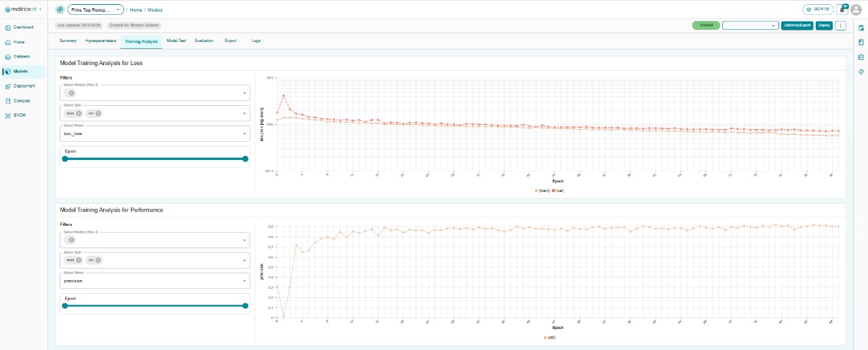Toggle the (val) legend entry in Loss chart
Image resolution: width=868 pixels, height=350 pixels.
pyautogui.click(x=558, y=191)
